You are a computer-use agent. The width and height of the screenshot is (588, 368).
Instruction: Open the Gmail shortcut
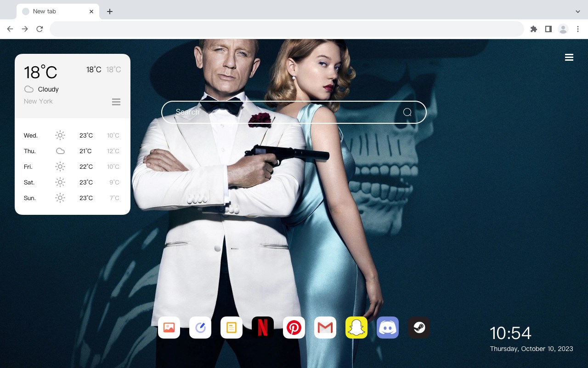tap(325, 328)
